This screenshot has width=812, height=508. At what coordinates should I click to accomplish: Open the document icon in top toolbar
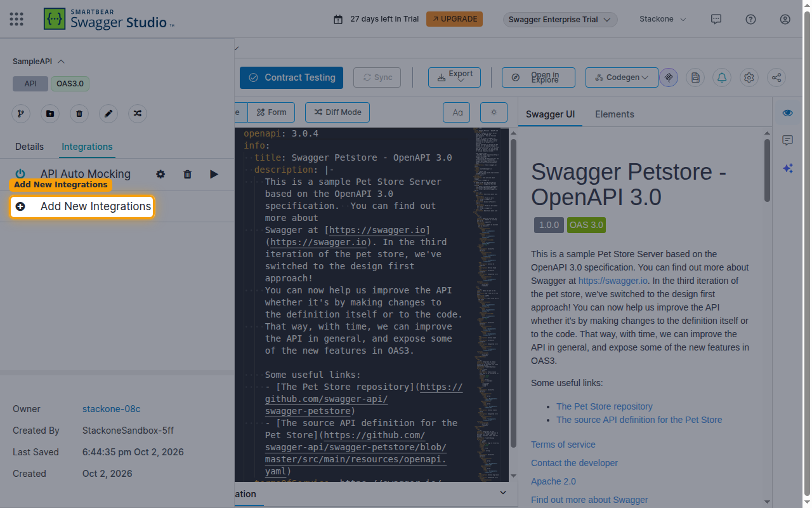[695, 77]
